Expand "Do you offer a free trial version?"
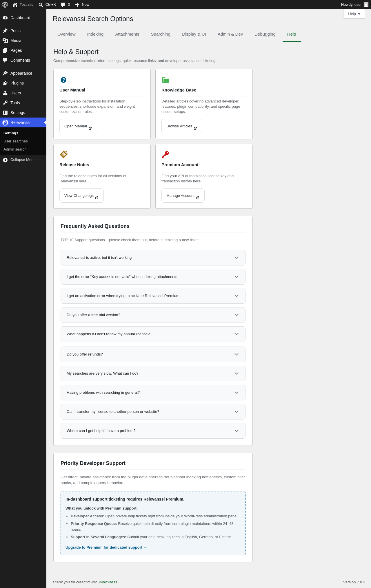The height and width of the screenshot is (588, 371). tap(153, 315)
